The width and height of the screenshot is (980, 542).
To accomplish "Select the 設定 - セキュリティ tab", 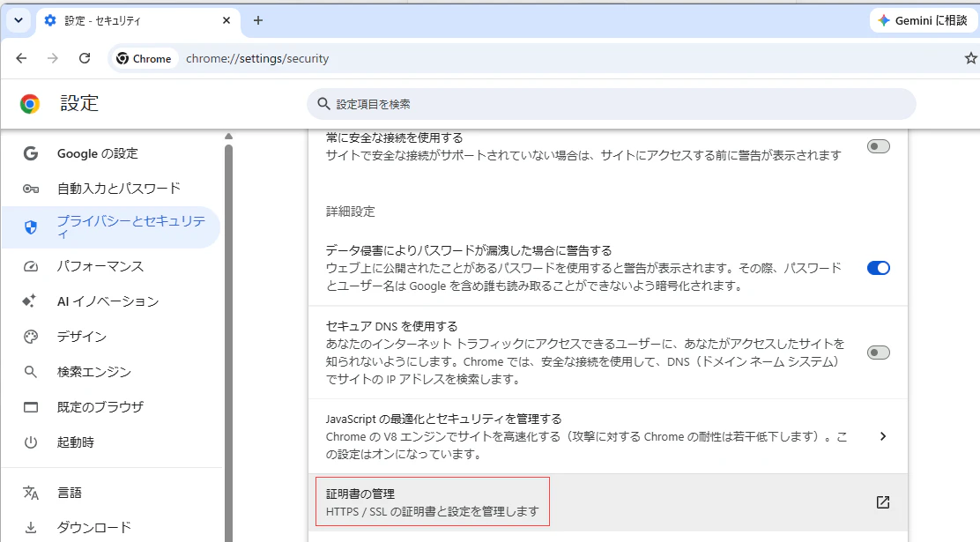I will 137,20.
